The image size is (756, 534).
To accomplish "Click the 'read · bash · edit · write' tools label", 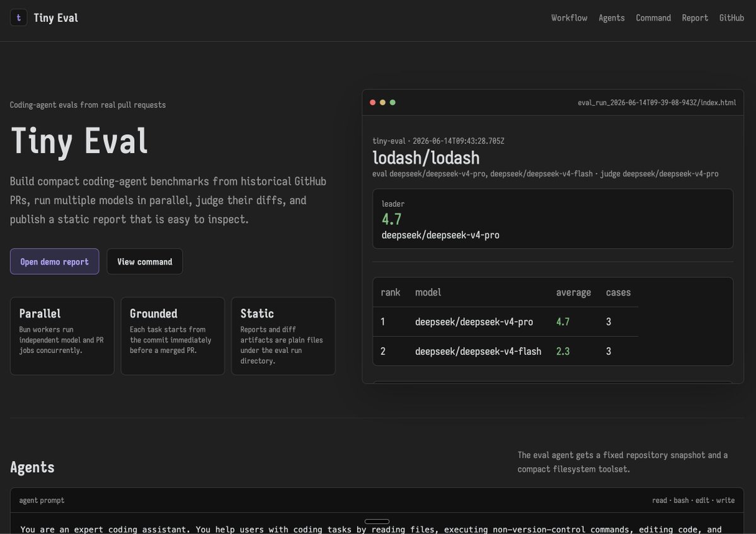I will click(x=693, y=500).
